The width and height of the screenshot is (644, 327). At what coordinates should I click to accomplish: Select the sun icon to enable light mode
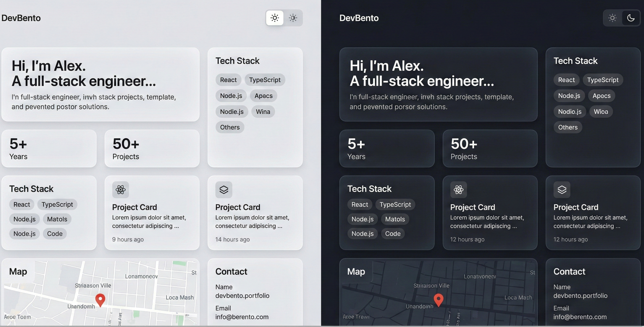coord(275,18)
